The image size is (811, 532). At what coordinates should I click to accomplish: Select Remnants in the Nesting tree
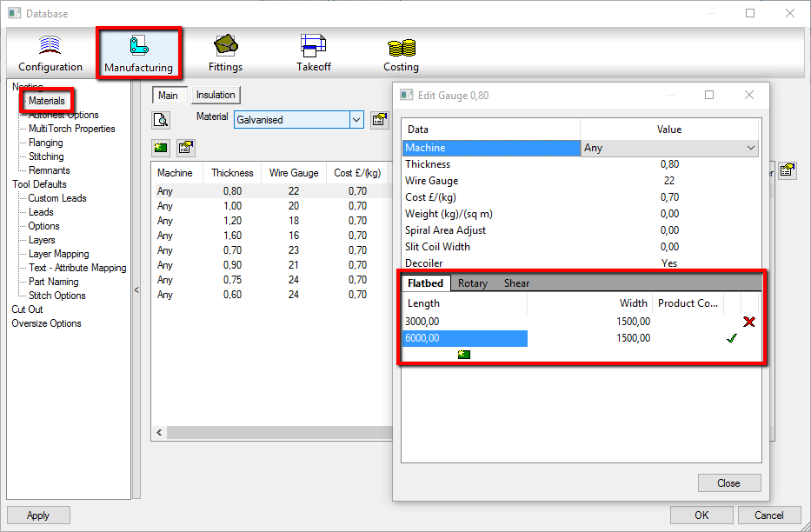[x=49, y=170]
